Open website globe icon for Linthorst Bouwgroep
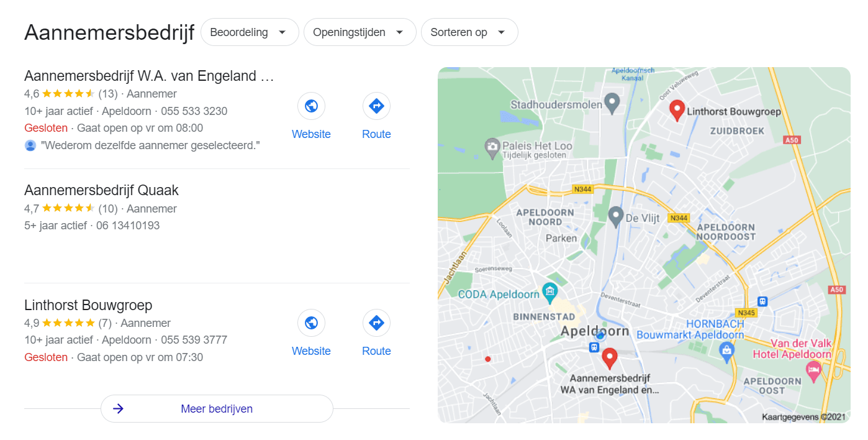868x440 pixels. 311,323
